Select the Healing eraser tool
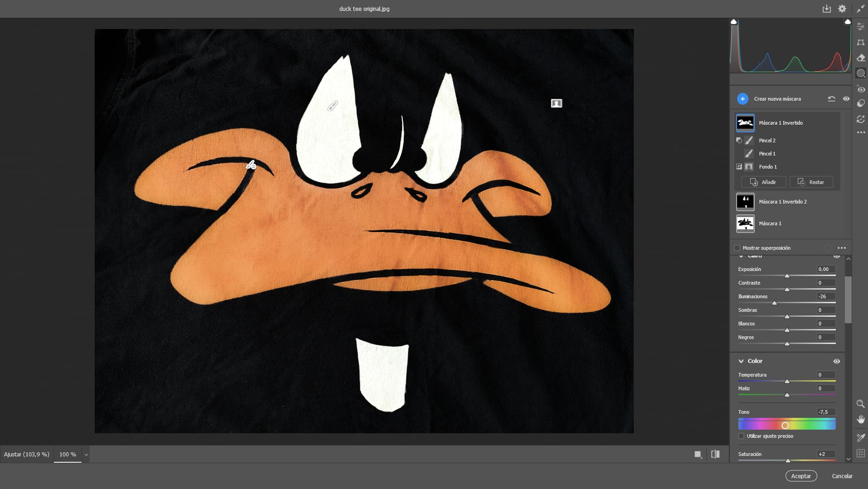The image size is (868, 489). [x=861, y=58]
